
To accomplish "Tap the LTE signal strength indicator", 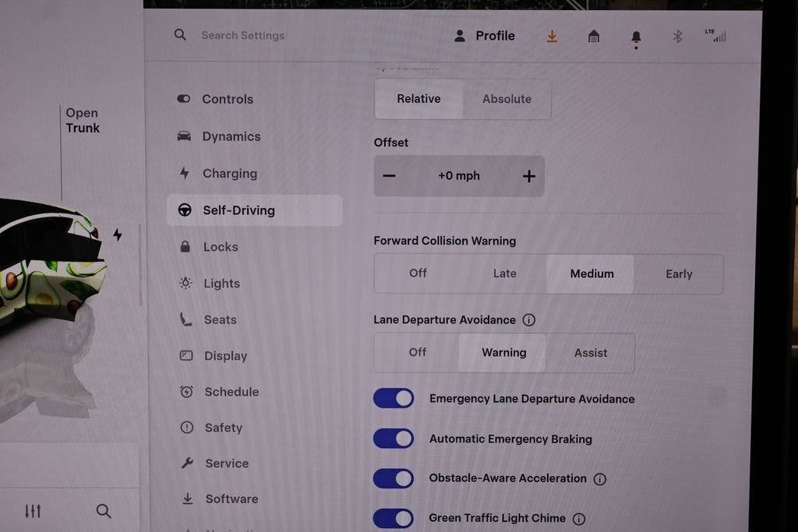I will point(715,36).
